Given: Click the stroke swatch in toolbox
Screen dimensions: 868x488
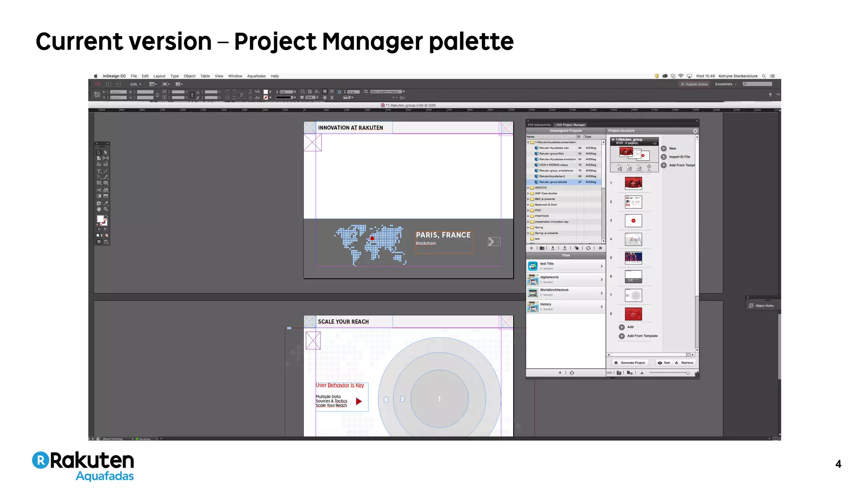Looking at the screenshot, I should click(105, 222).
